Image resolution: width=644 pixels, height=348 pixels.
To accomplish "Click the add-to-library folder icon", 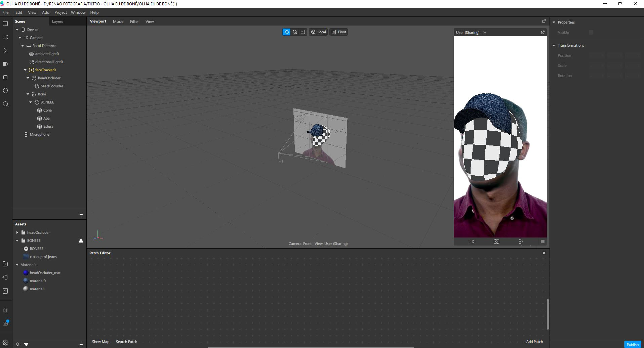I will [x=5, y=264].
